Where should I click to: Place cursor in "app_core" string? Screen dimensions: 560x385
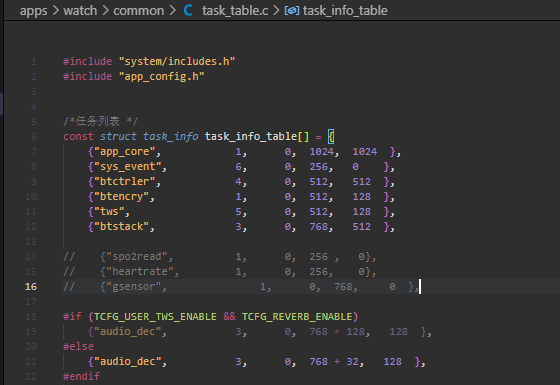tap(125, 151)
